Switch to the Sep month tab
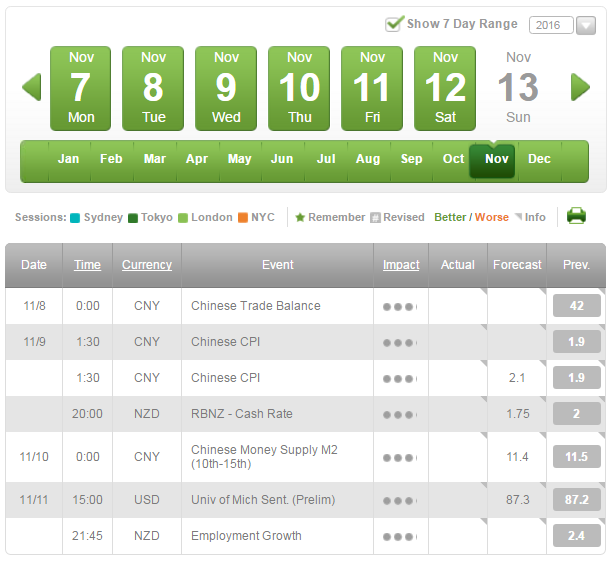 411,159
